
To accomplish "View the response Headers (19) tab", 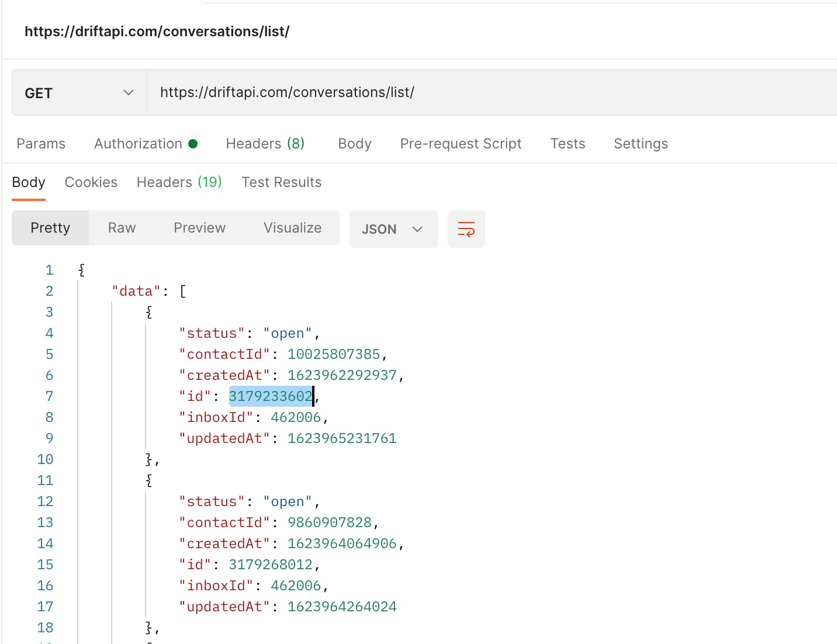I will tap(179, 182).
